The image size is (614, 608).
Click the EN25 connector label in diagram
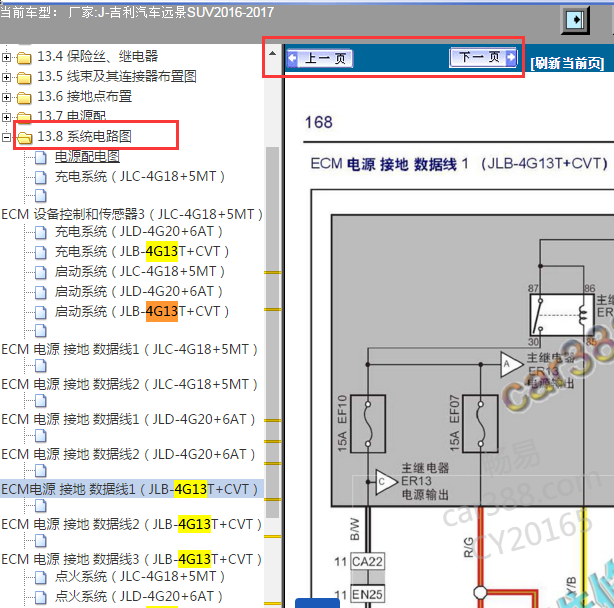coord(367,594)
